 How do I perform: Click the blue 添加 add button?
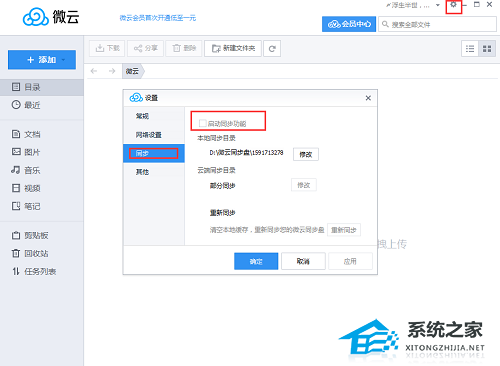(x=42, y=60)
